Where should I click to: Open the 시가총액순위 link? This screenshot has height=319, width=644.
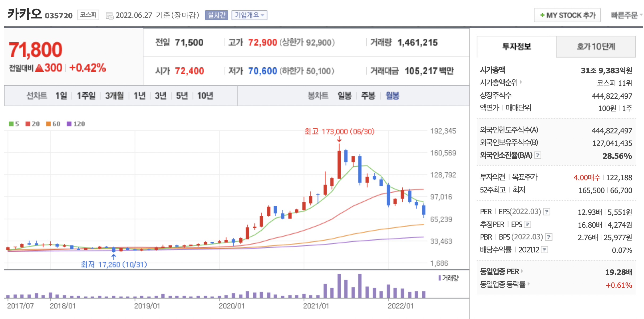click(x=499, y=83)
